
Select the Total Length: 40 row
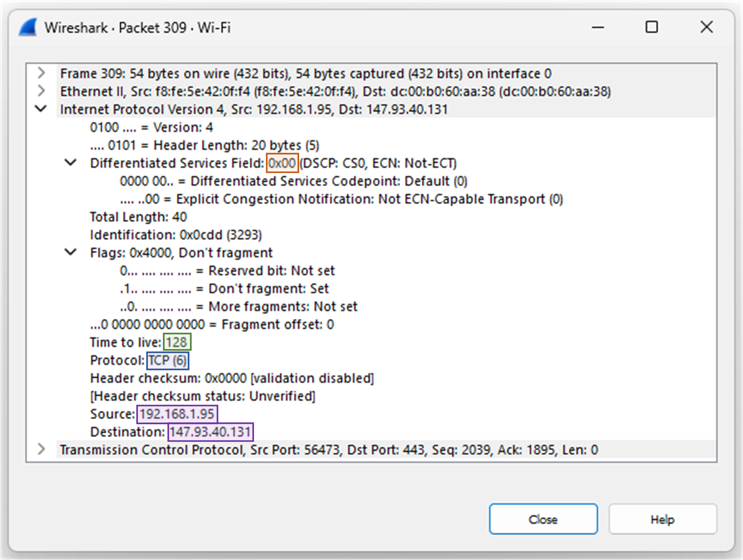point(138,217)
